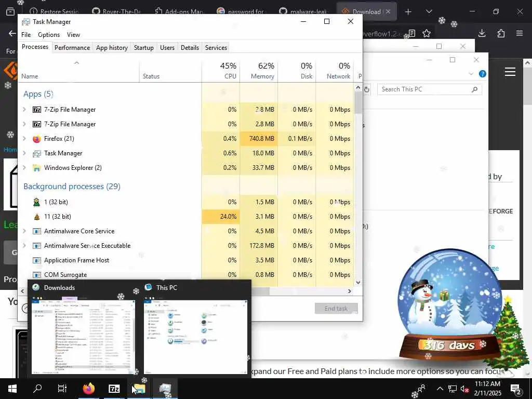Click File Explorer taskbar icon

click(139, 389)
